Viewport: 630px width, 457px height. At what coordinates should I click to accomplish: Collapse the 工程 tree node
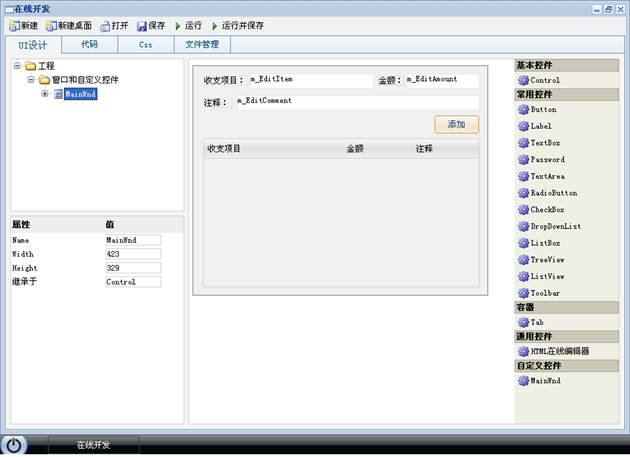[x=17, y=65]
